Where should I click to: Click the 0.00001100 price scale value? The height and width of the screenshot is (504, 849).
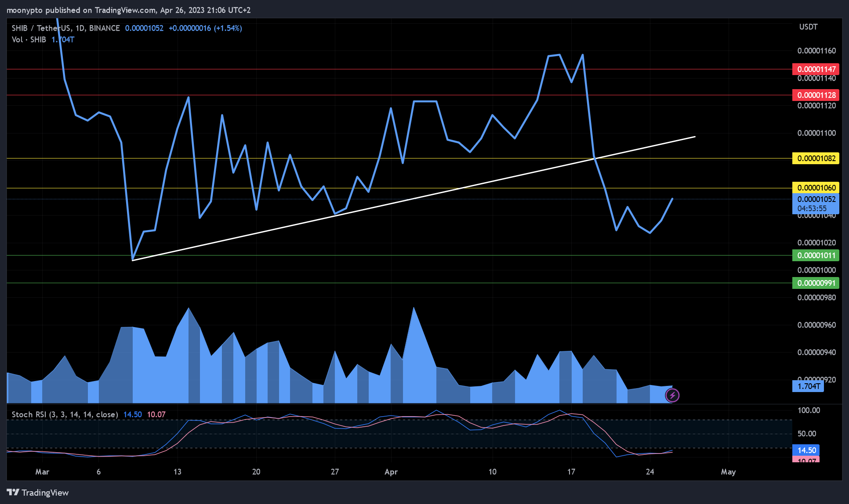coord(816,133)
